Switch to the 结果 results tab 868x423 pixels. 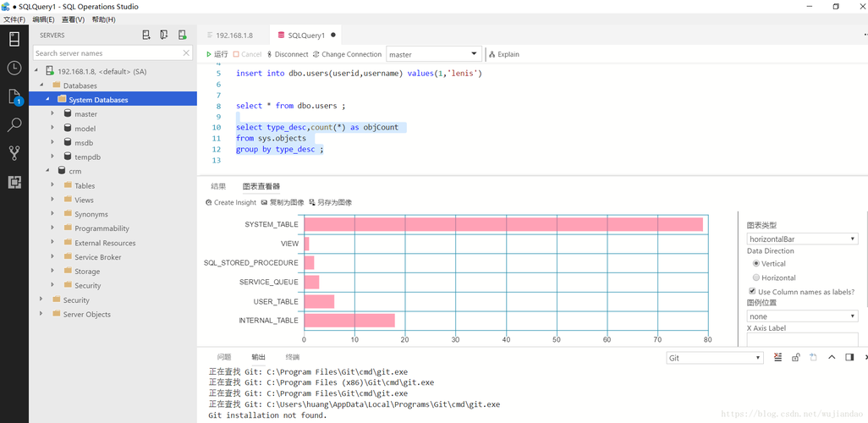pyautogui.click(x=218, y=187)
